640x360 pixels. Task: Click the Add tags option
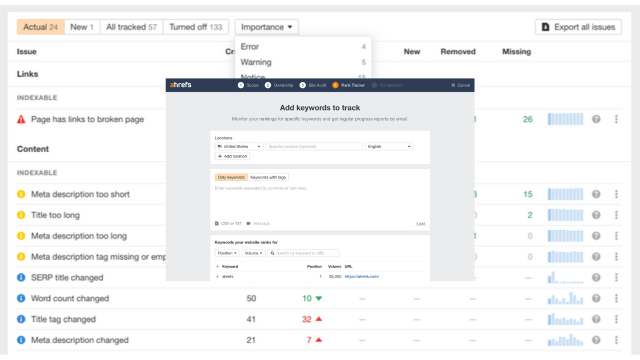(x=258, y=224)
